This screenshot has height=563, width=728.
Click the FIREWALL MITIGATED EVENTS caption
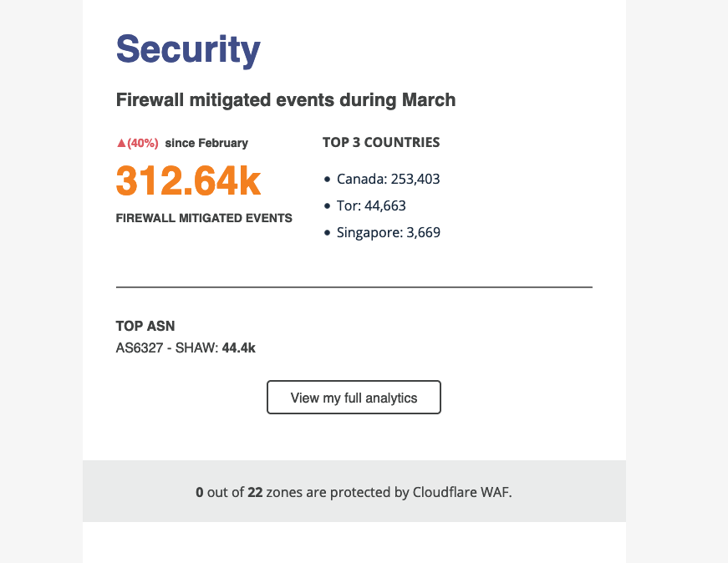point(204,218)
